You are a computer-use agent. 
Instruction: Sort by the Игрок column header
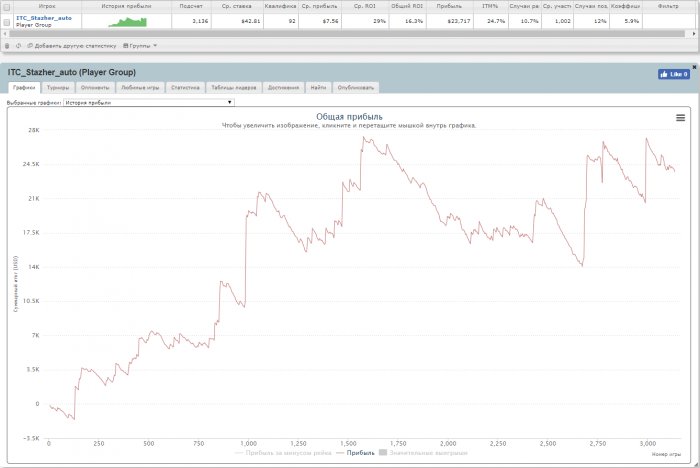click(47, 6)
